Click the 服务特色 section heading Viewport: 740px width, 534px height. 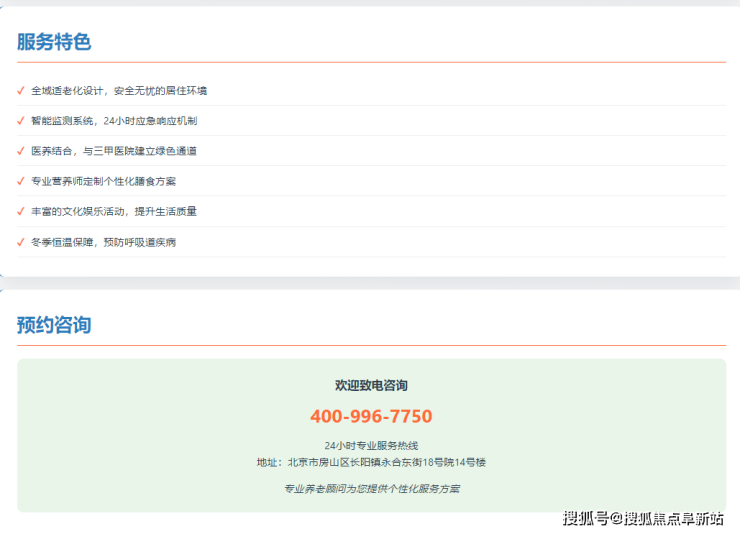54,42
